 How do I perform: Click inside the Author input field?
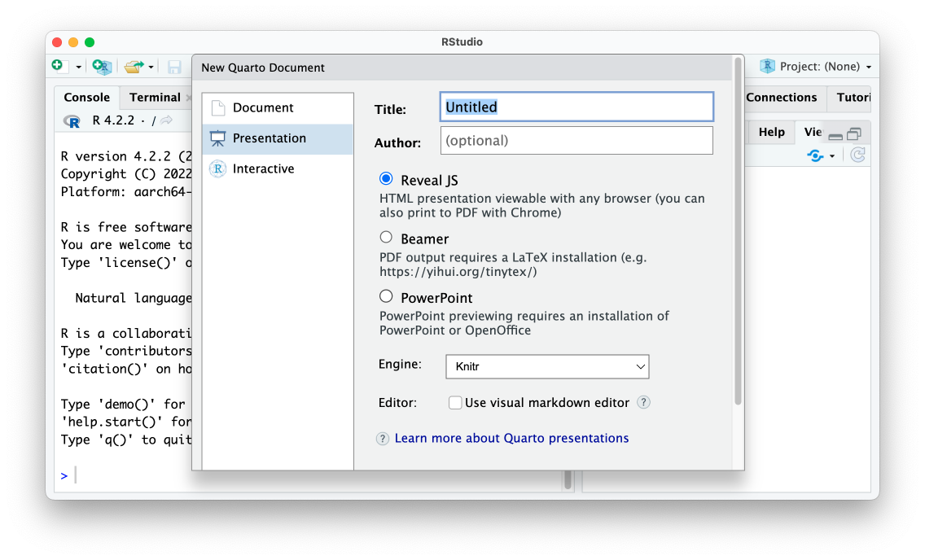576,140
